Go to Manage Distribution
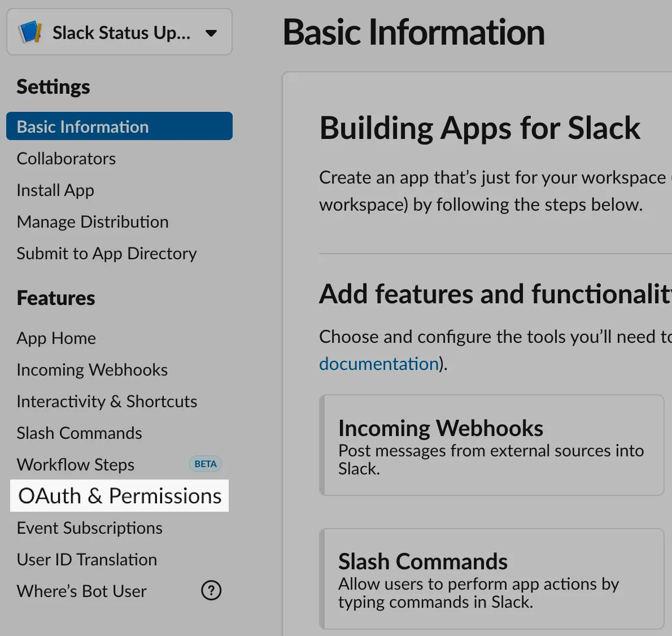 (93, 221)
